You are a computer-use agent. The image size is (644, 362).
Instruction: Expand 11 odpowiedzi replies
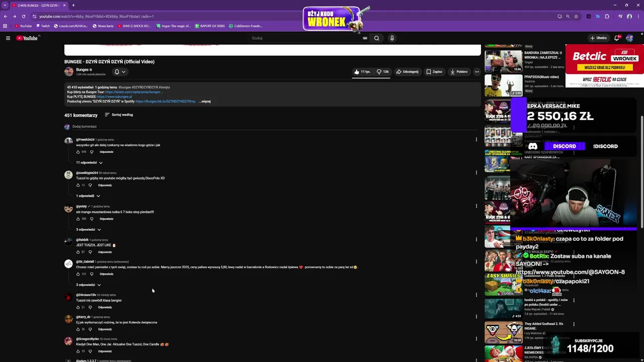(90, 163)
